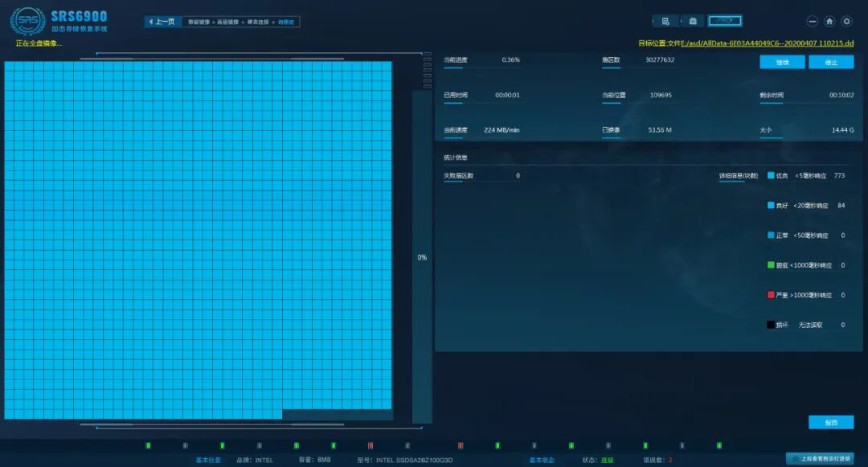
Task: Click the sector block grid map
Action: tap(199, 240)
